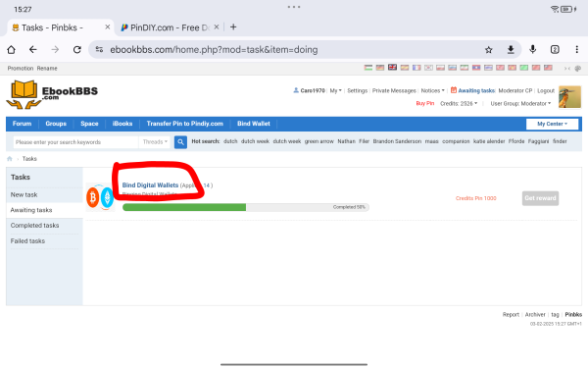588x368 pixels.
Task: Open the Threads search type dropdown
Action: tap(155, 142)
